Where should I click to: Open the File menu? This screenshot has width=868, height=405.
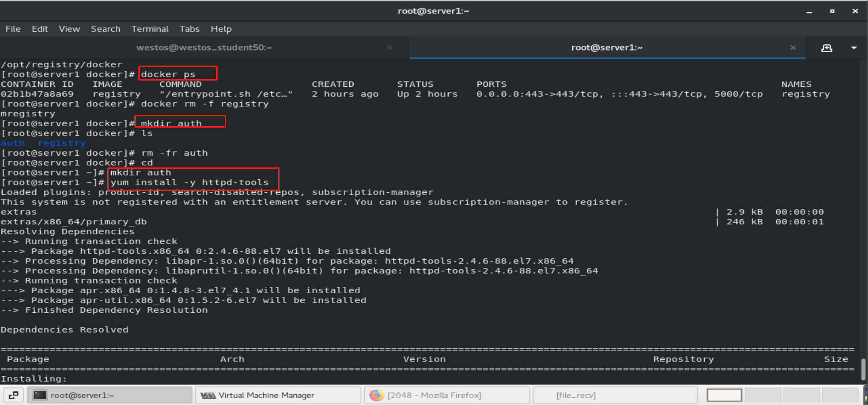coord(13,29)
